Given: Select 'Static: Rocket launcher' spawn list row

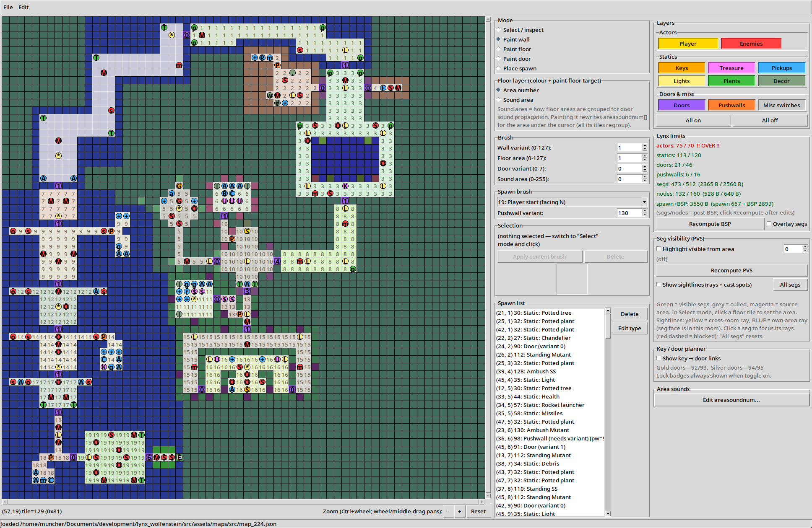Looking at the screenshot, I should pyautogui.click(x=549, y=405).
